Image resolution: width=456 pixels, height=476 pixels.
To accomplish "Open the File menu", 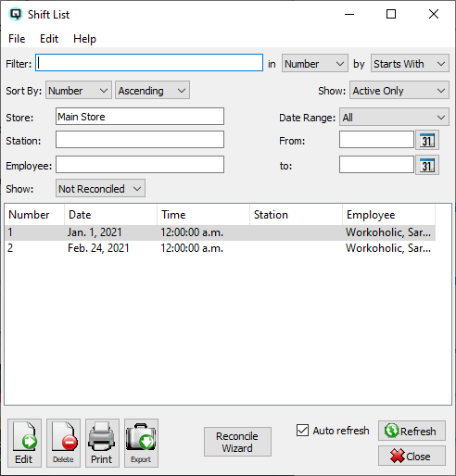I will [x=17, y=39].
